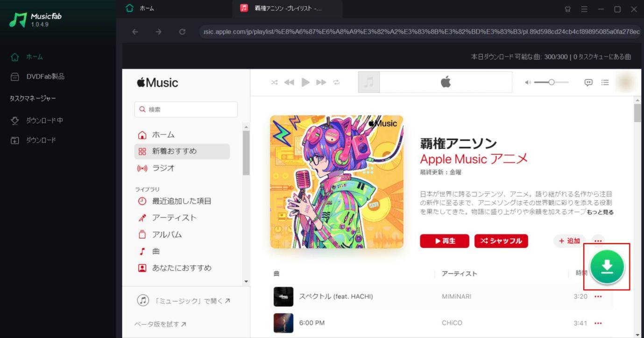The image size is (644, 338).
Task: Click the アーティスト column header
Action: [460, 274]
